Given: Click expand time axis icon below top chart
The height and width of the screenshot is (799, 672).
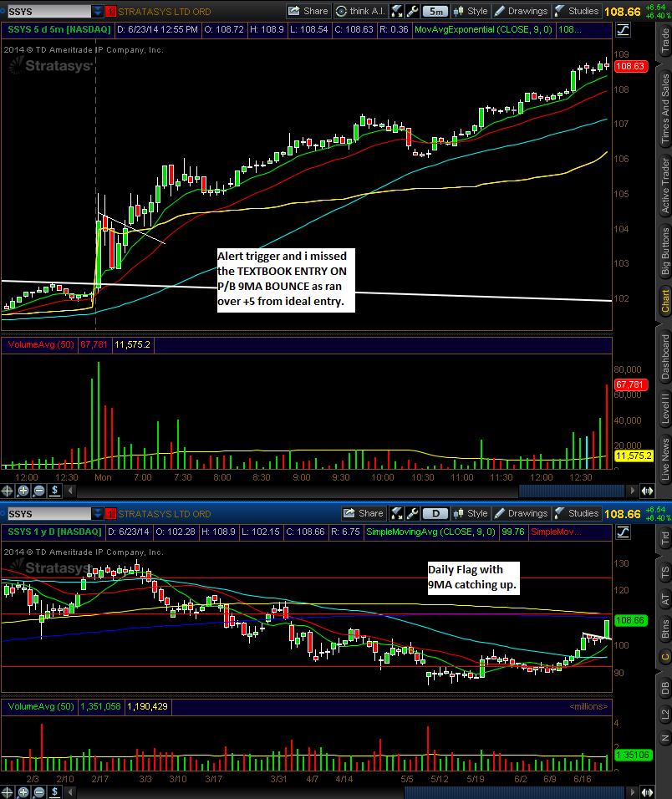Looking at the screenshot, I should 647,491.
